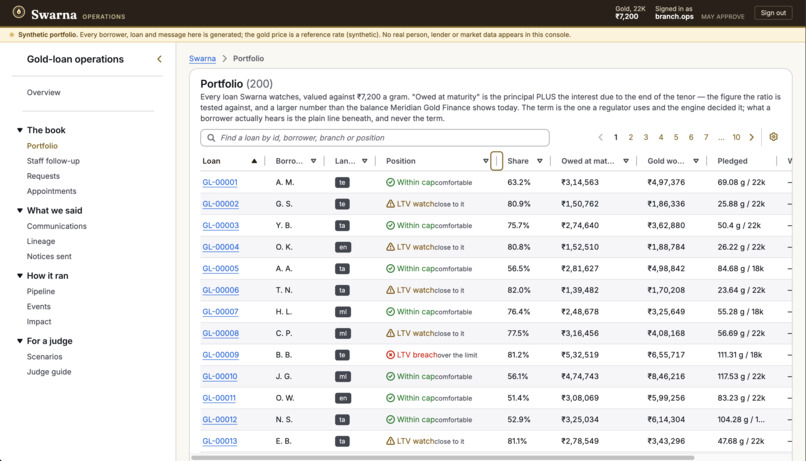This screenshot has height=461, width=806.
Task: Click warning icon in GL-00006 row
Action: [390, 290]
